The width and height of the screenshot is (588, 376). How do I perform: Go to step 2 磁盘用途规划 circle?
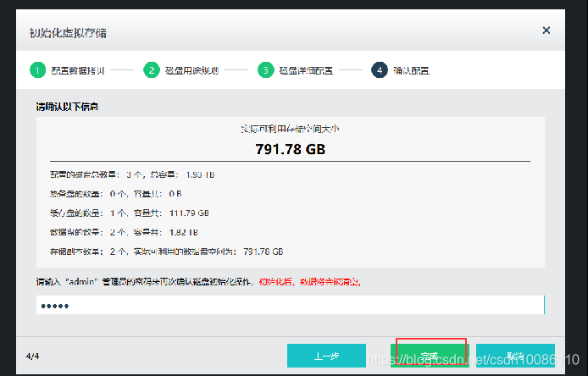[x=152, y=70]
